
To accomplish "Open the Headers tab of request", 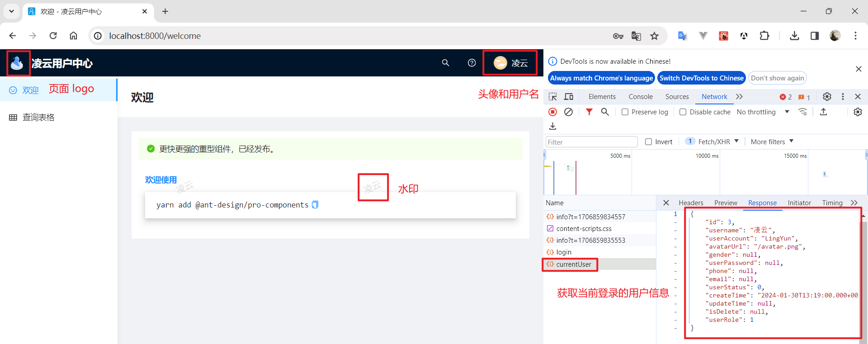I will click(x=691, y=203).
